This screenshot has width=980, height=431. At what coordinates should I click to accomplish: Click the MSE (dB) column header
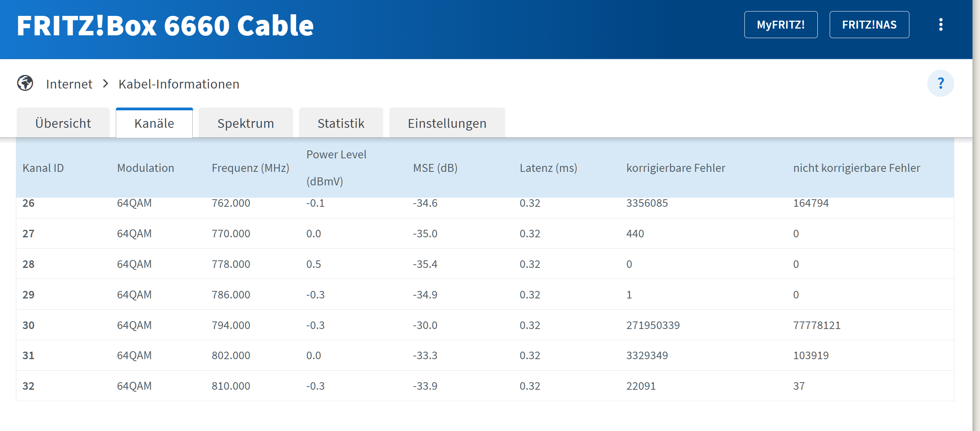pyautogui.click(x=435, y=168)
